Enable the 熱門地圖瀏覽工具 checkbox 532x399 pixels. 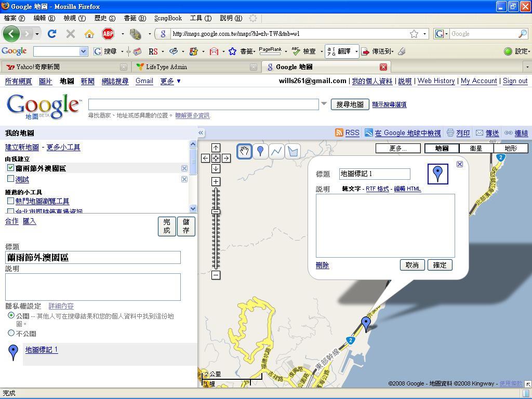10,201
